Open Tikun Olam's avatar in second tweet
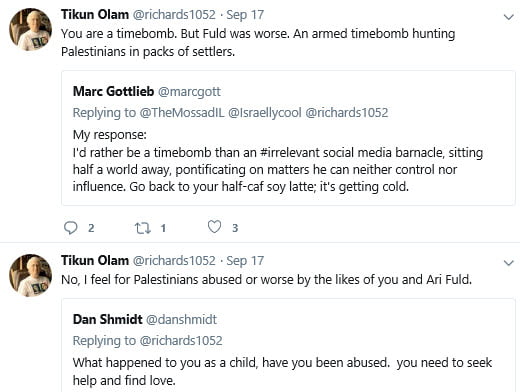The width and height of the screenshot is (520, 392). point(30,276)
